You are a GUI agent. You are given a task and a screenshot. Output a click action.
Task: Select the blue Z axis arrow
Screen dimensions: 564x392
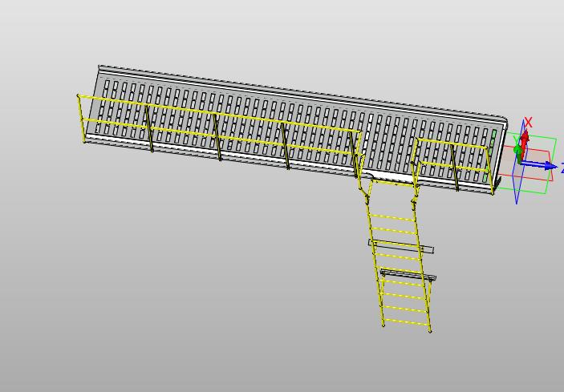point(540,165)
